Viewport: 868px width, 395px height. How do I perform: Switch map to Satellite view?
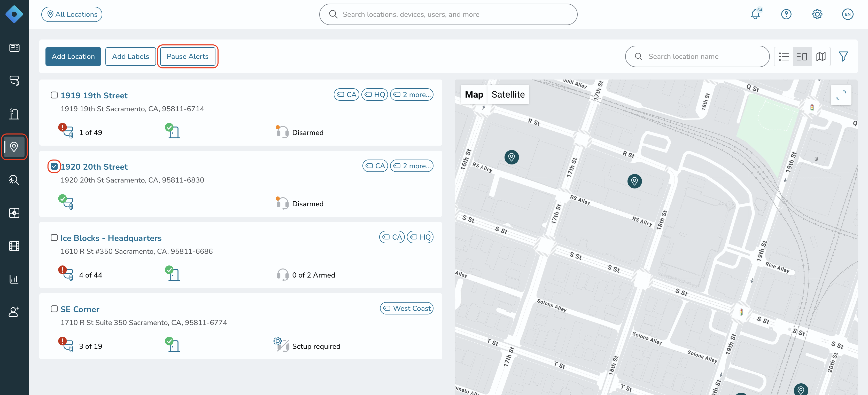(508, 94)
